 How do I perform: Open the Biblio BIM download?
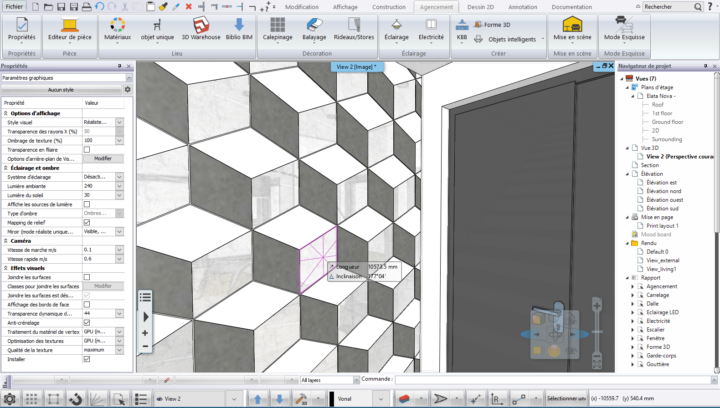[x=239, y=29]
